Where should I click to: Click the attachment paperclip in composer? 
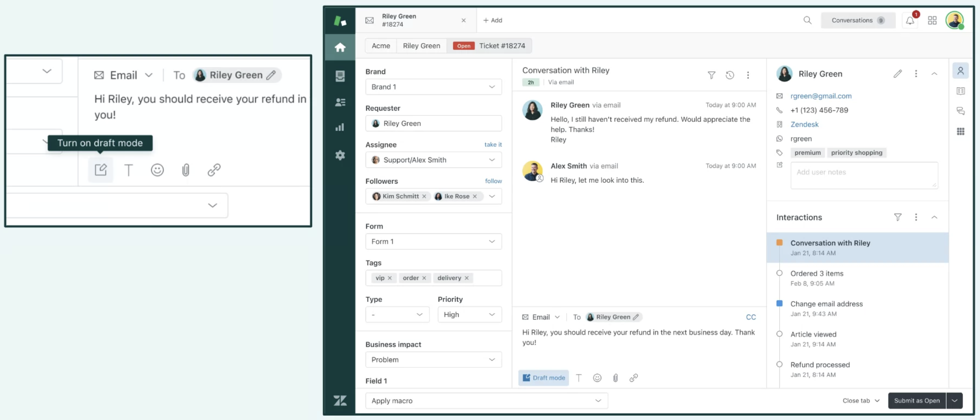615,377
